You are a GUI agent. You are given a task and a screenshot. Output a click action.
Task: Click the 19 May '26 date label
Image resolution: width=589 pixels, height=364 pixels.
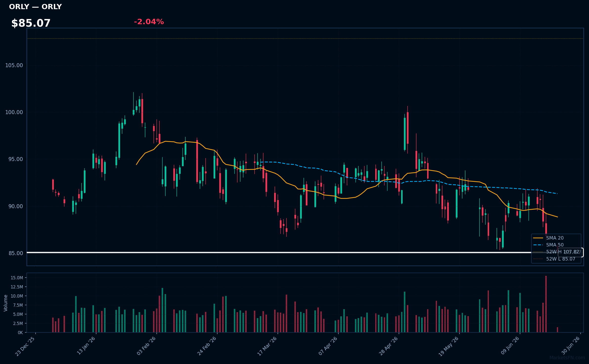(449, 346)
